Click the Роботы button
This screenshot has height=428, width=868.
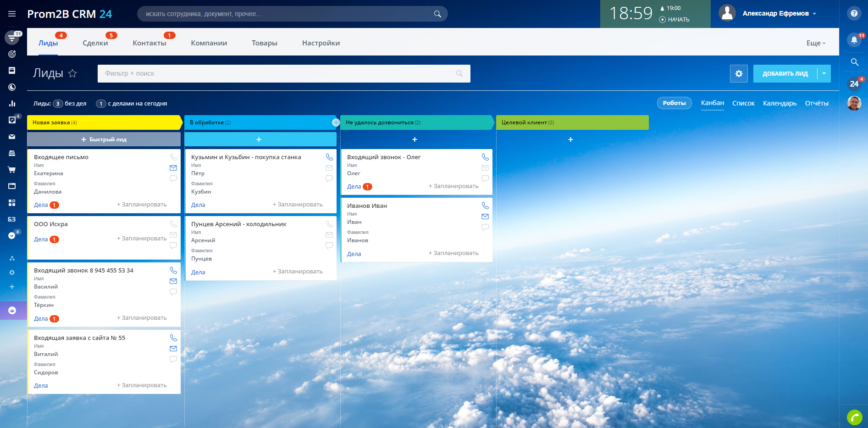click(674, 103)
